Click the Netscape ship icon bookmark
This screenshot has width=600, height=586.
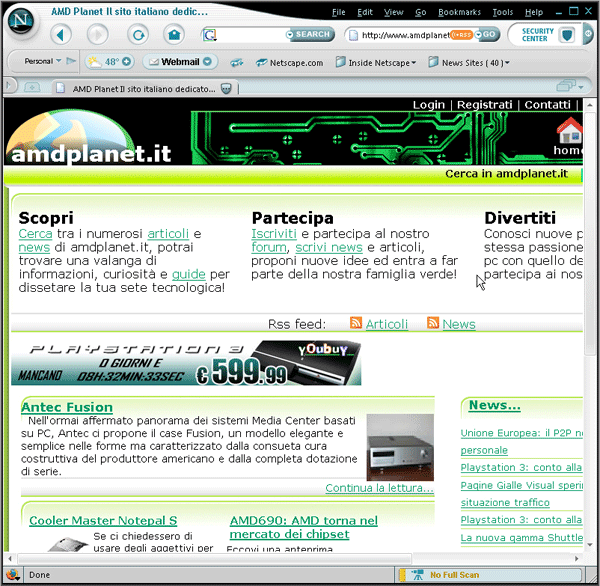click(236, 62)
